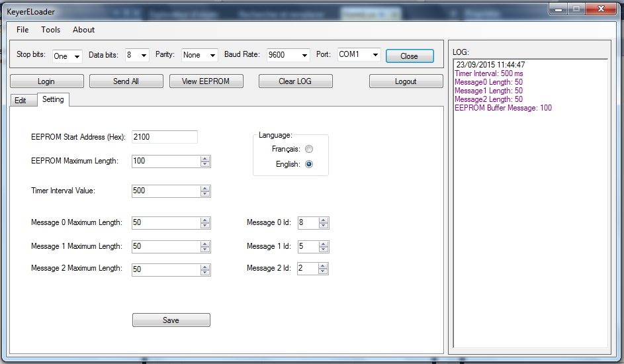Increase Message 2 Maximum Length spinner
This screenshot has width=624, height=364.
(x=205, y=267)
